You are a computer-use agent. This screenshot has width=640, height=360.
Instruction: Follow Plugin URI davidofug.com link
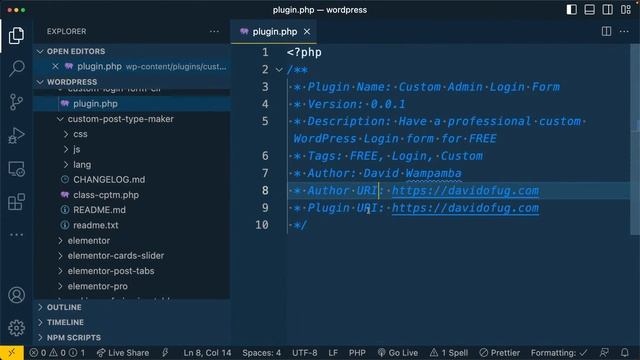465,208
